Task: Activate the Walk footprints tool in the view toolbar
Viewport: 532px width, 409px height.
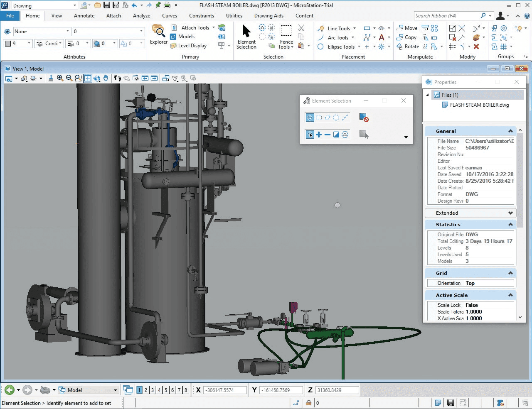Action: 118,78
